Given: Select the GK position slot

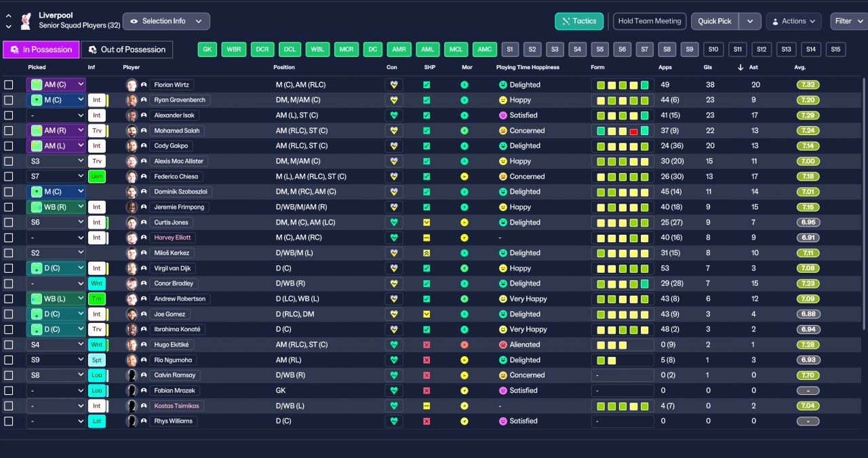Looking at the screenshot, I should pyautogui.click(x=208, y=50).
